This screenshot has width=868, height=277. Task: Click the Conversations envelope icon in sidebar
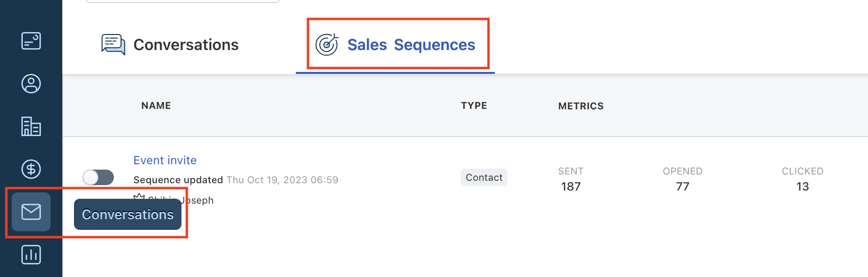coord(31,212)
